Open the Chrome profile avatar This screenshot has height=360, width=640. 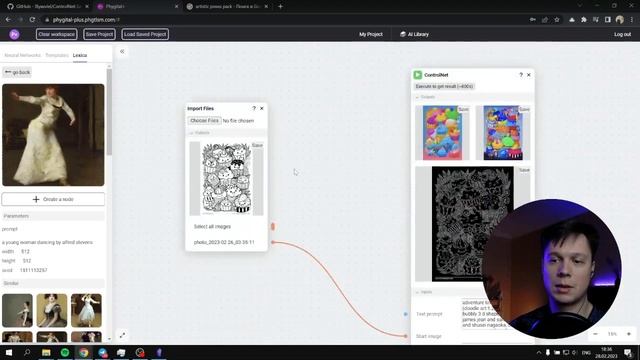[620, 20]
